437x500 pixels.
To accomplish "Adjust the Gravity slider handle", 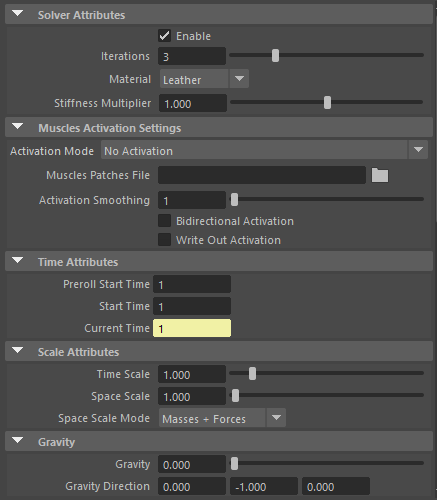I will [234, 464].
